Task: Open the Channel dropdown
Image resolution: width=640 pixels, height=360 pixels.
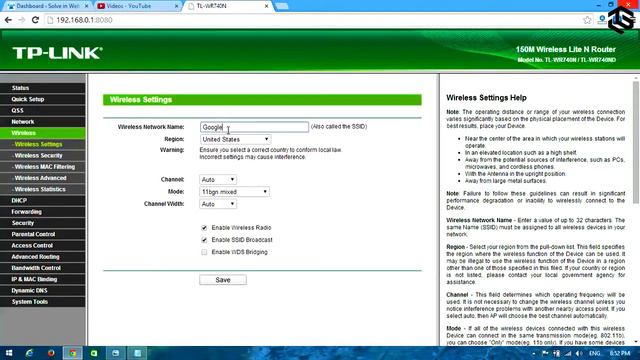Action: (x=218, y=180)
